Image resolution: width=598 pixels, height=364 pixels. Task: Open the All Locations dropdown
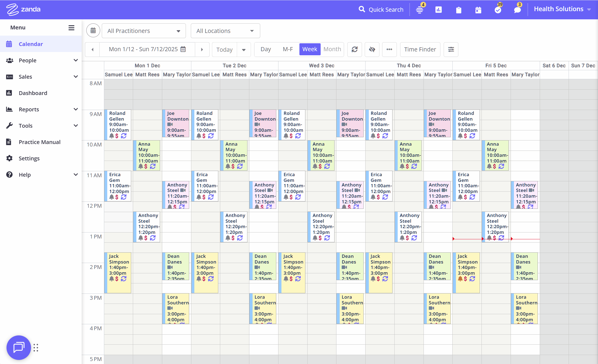click(225, 31)
